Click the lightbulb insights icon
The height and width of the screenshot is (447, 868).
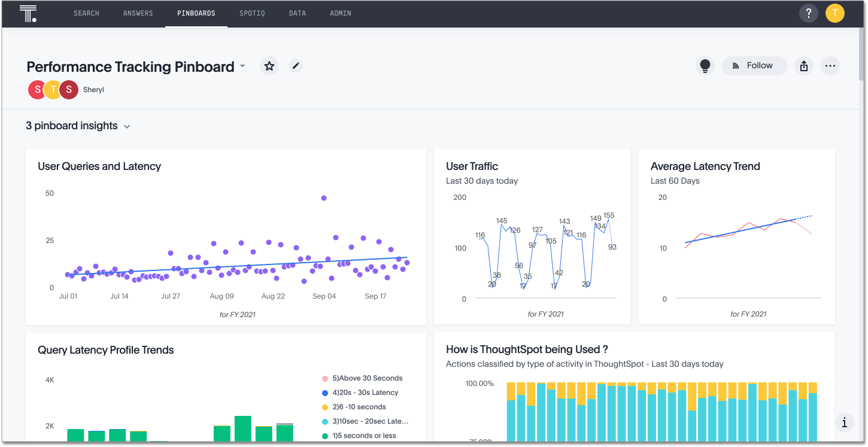705,66
